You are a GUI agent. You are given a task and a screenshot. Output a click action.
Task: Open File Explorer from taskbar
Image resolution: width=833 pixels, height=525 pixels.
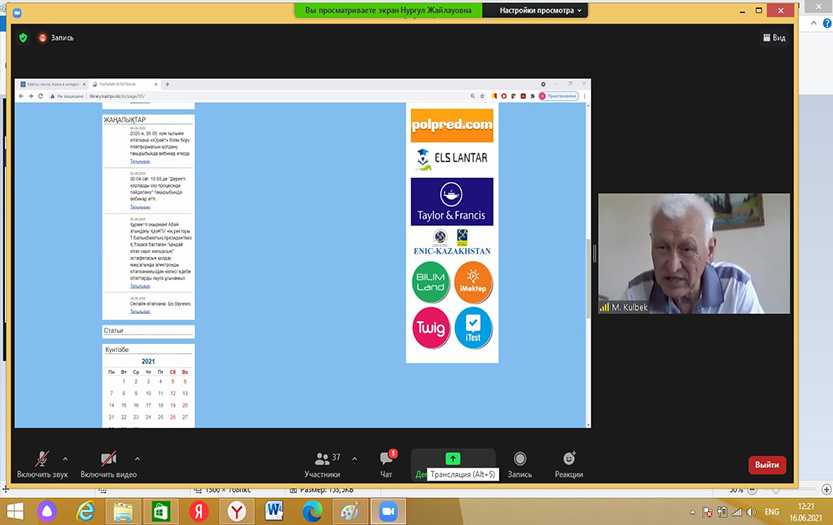[x=123, y=512]
